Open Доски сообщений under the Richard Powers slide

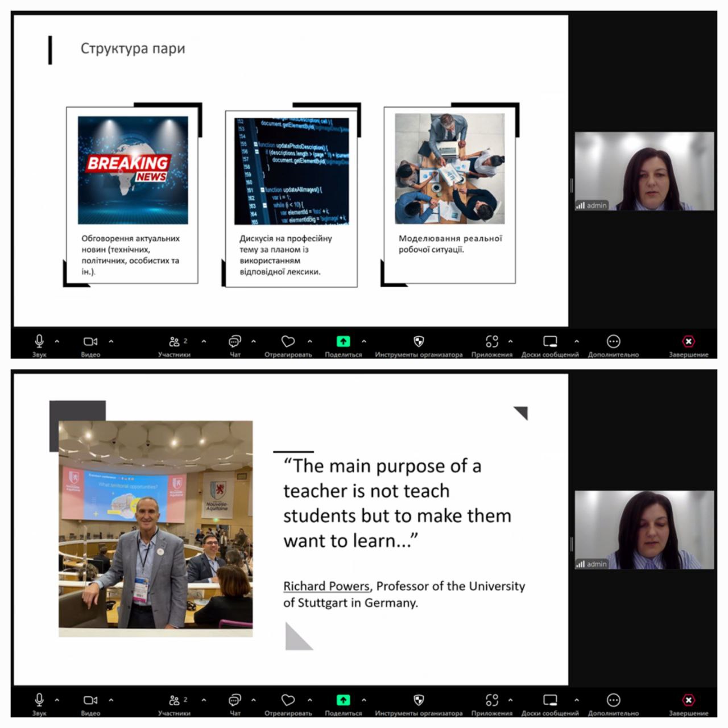pyautogui.click(x=550, y=704)
